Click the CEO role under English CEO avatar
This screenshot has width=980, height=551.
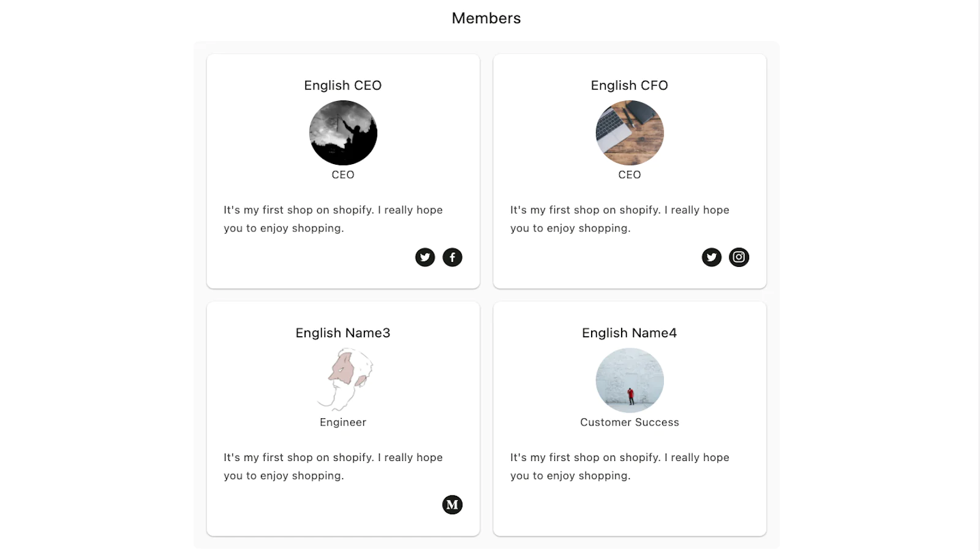tap(343, 174)
